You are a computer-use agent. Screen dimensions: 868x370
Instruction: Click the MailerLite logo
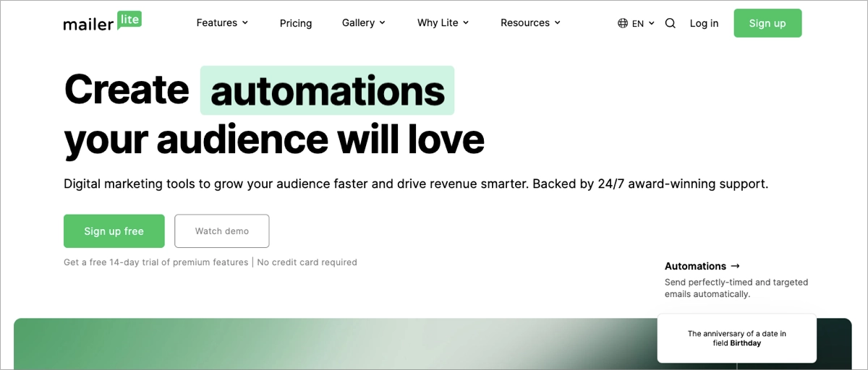(x=102, y=22)
